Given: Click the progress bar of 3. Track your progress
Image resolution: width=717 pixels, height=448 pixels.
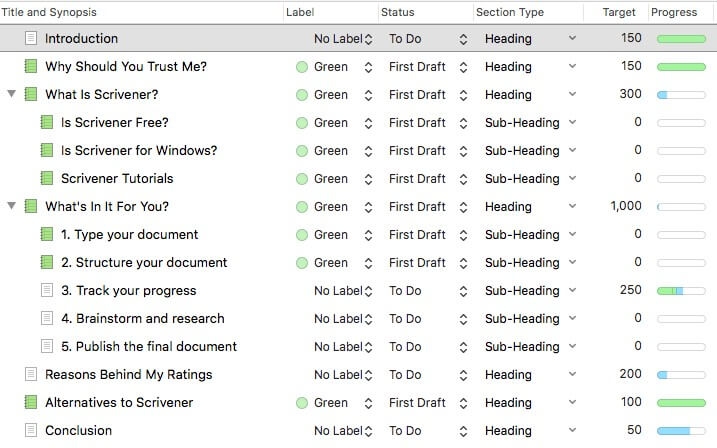Looking at the screenshot, I should [681, 291].
